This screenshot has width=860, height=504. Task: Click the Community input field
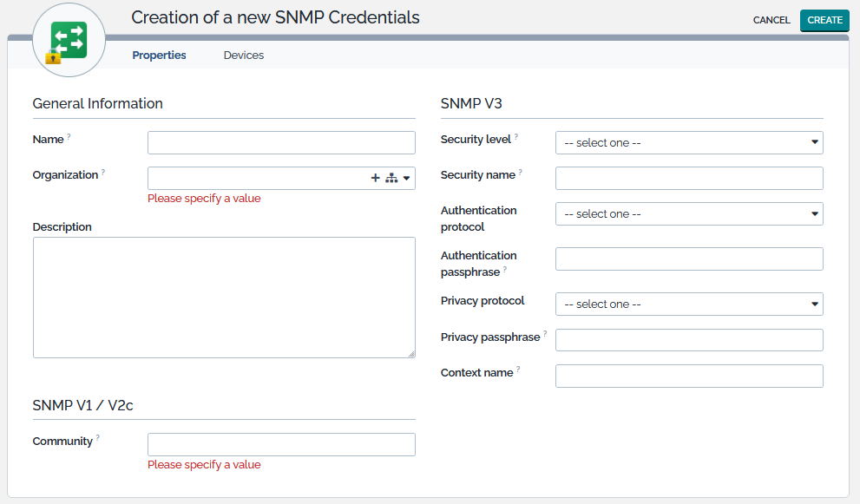281,445
